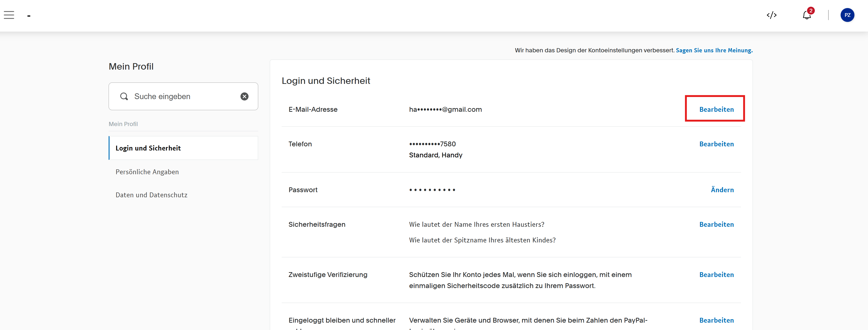Viewport: 868px width, 330px height.
Task: Click Bearbeiten for Eingeloggt bleiben row
Action: coord(716,320)
